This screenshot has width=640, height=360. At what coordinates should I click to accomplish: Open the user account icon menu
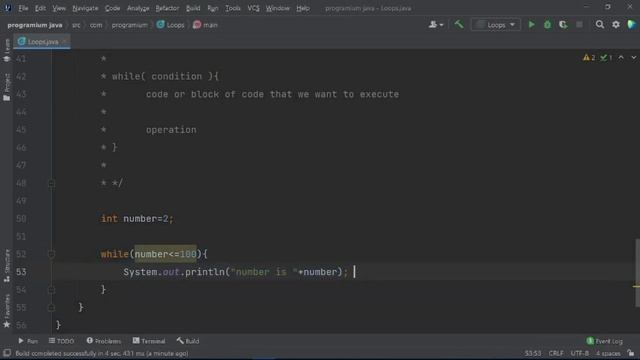(x=436, y=25)
